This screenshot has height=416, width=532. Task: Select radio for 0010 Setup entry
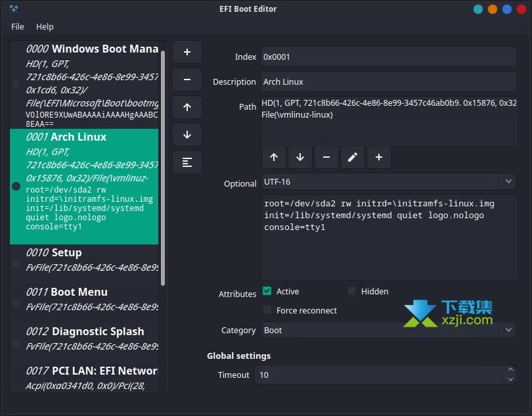click(16, 264)
